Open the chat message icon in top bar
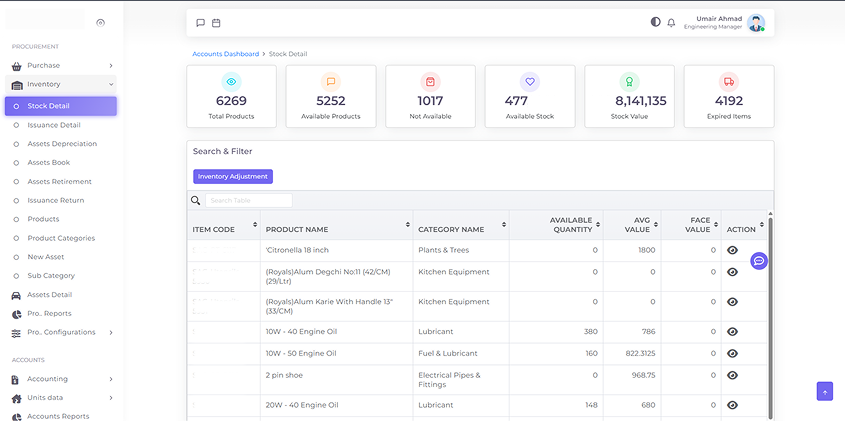The width and height of the screenshot is (846, 421). pos(200,22)
